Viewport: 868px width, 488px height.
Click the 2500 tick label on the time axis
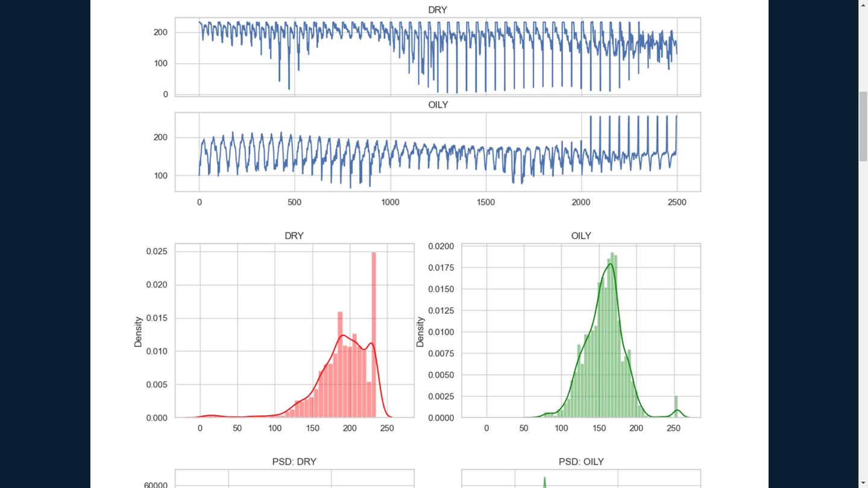[677, 202]
